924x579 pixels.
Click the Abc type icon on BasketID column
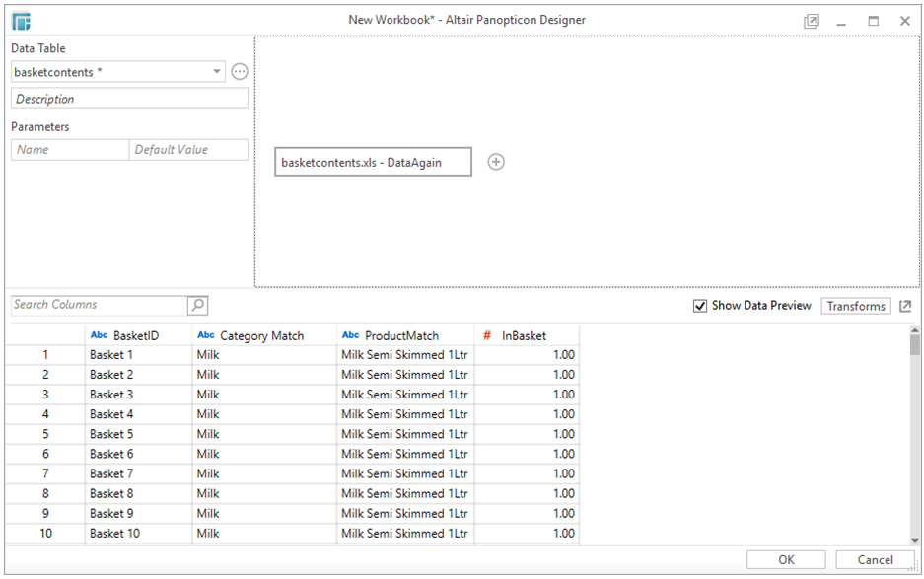pyautogui.click(x=99, y=335)
